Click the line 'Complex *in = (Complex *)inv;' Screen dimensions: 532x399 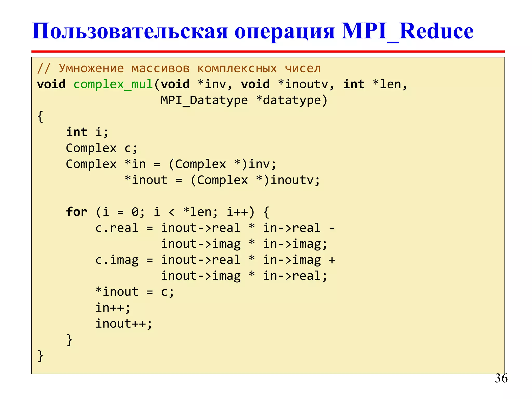171,164
